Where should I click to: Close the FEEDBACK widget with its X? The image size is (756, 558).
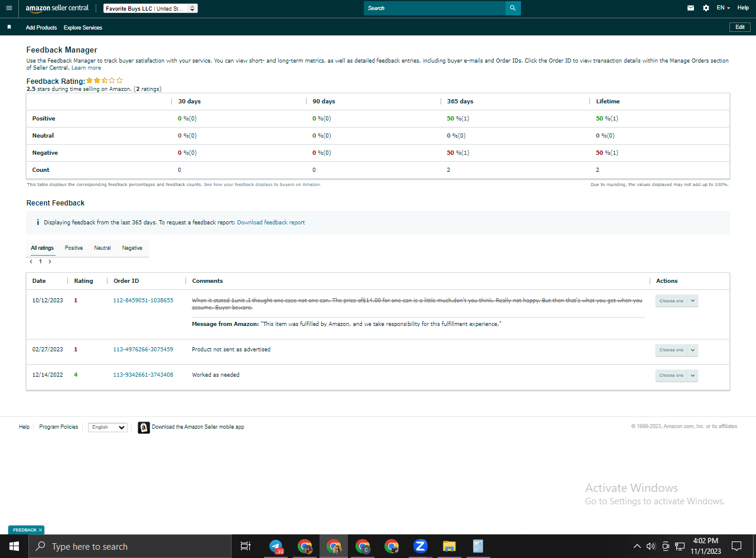point(40,530)
